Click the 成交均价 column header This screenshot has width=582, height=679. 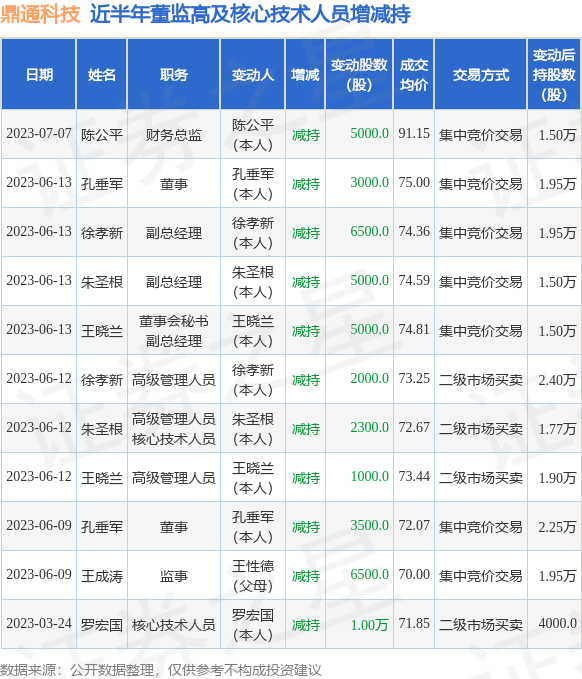(414, 74)
